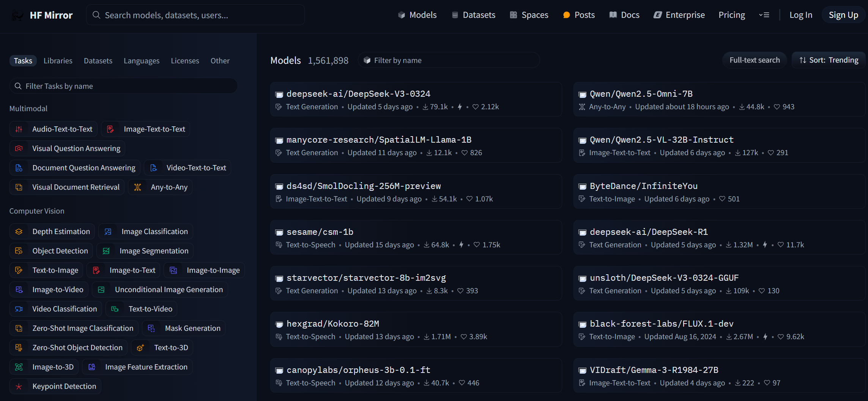Screen dimensions: 868x401
Task: Open Docs in top navigation
Action: [624, 15]
